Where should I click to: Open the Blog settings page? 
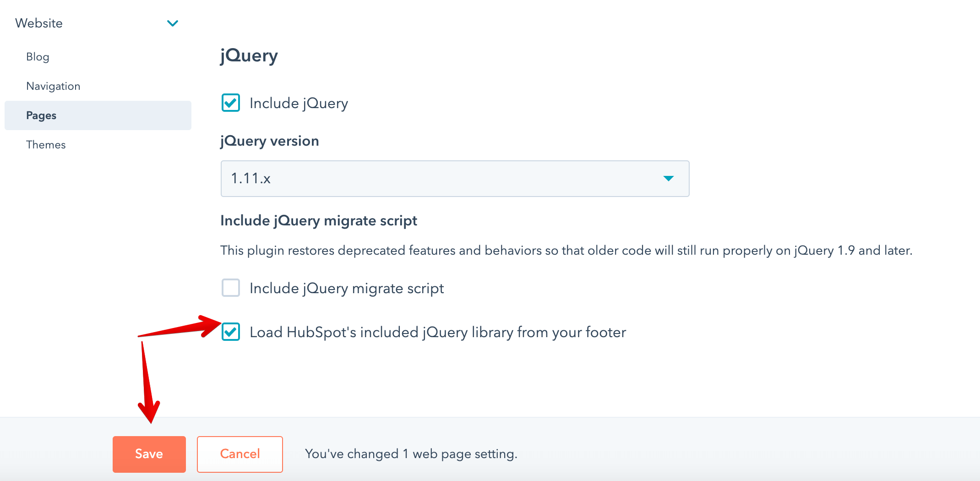38,56
